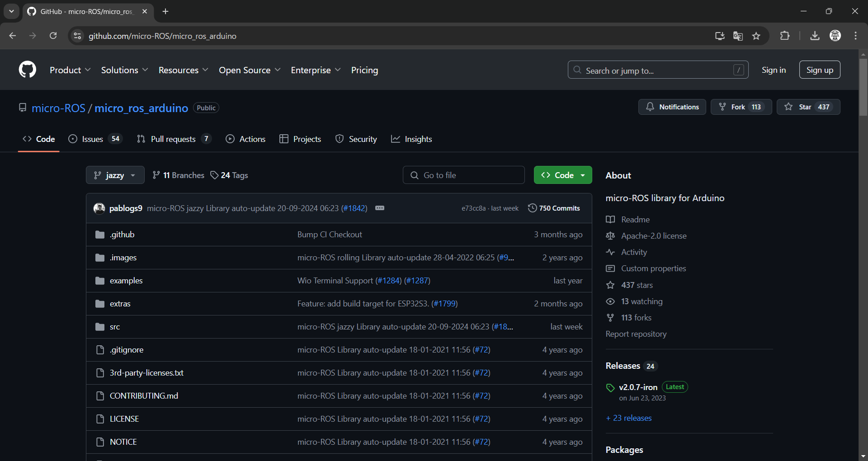Focus the Go to file field
Image resolution: width=868 pixels, height=461 pixels.
(464, 175)
